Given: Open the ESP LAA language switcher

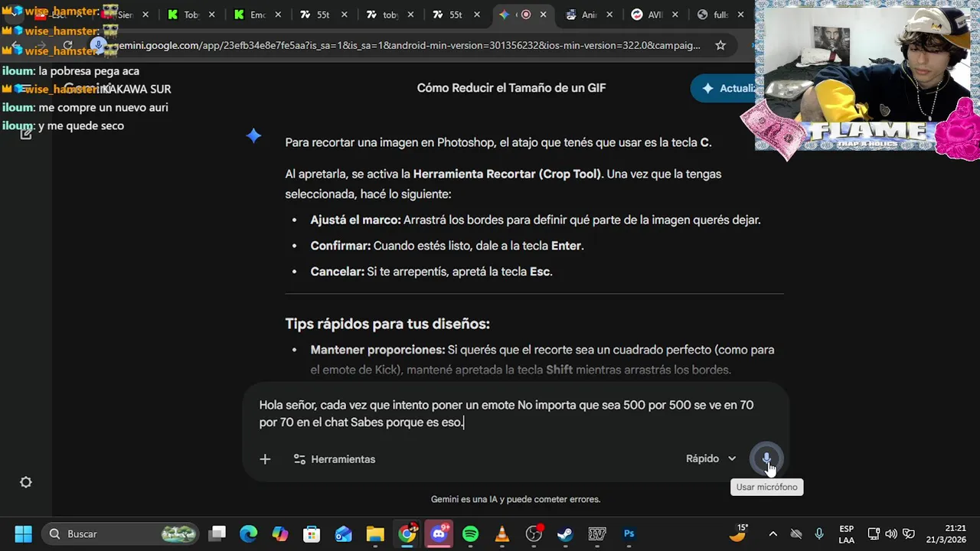Looking at the screenshot, I should 846,533.
